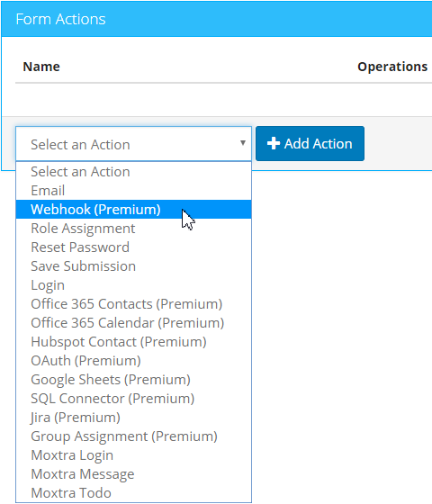Click the Name column header

pos(41,67)
